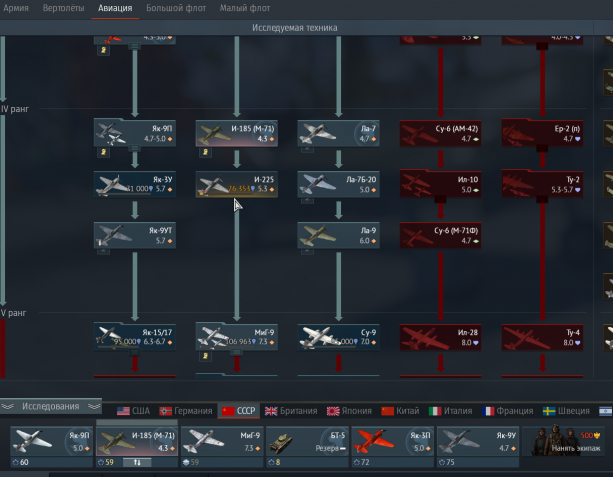Select БТ-5 reserve tank slot
The width and height of the screenshot is (613, 477).
(307, 441)
